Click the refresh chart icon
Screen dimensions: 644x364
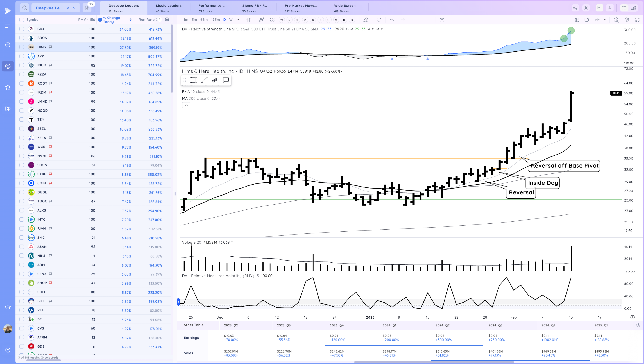379,20
